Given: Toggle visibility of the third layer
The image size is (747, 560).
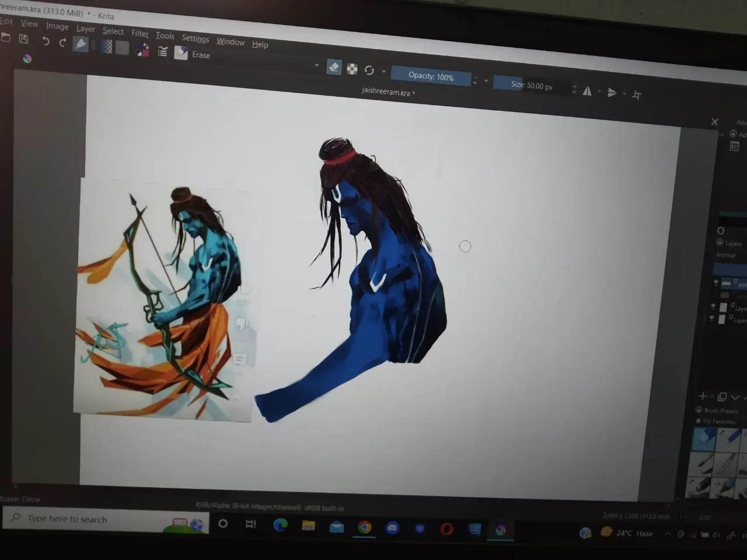Looking at the screenshot, I should [713, 306].
